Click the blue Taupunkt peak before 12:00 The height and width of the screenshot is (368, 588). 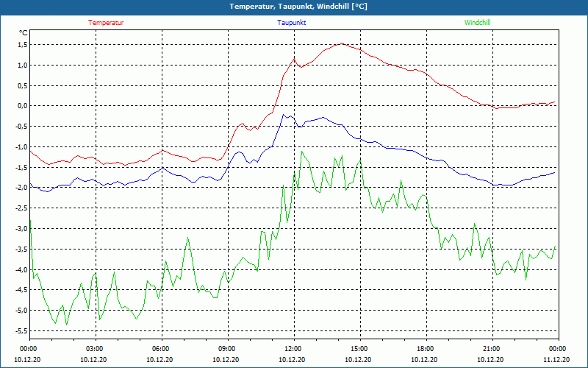click(284, 115)
